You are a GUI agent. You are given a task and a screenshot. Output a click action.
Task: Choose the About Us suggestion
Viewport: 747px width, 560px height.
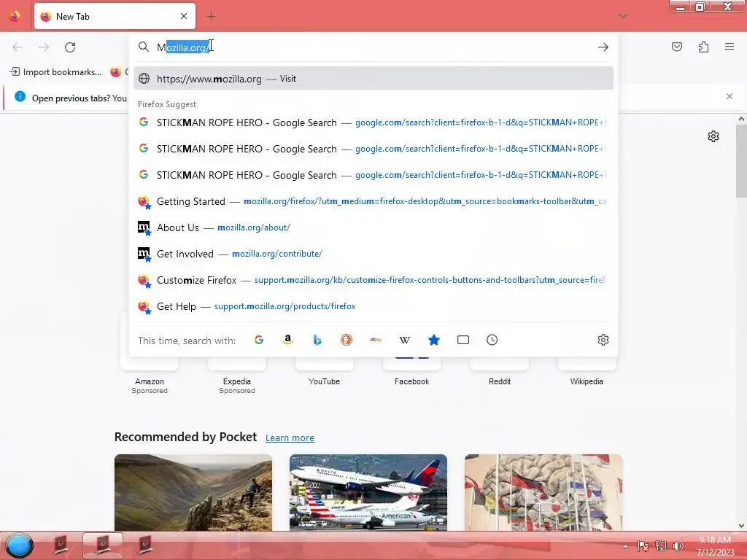pos(373,227)
